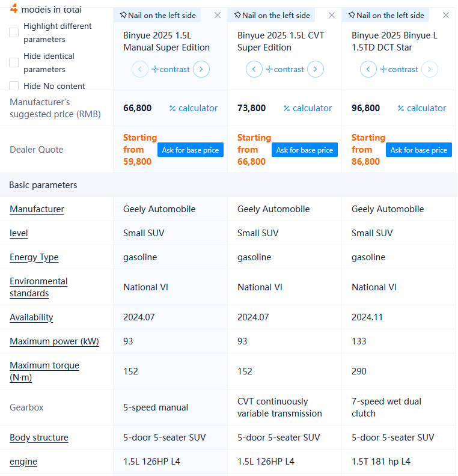Add contrast model for Binyue 1.5L Manual

pos(171,69)
